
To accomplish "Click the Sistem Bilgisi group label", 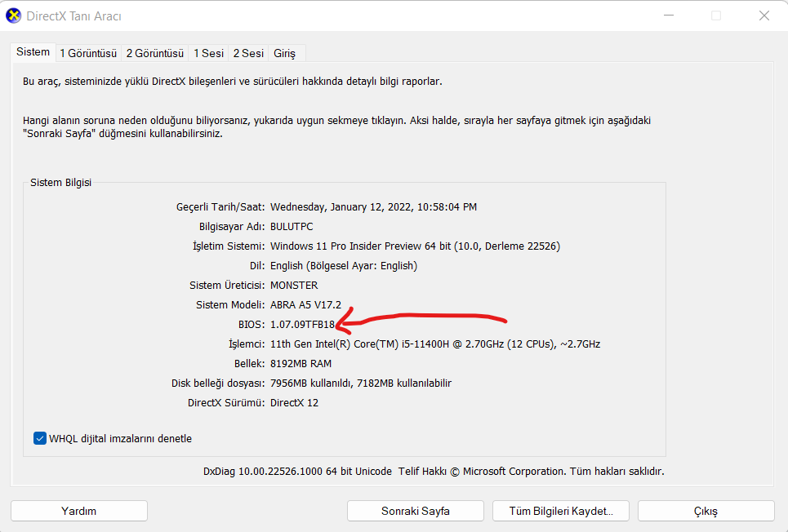I will pyautogui.click(x=60, y=182).
